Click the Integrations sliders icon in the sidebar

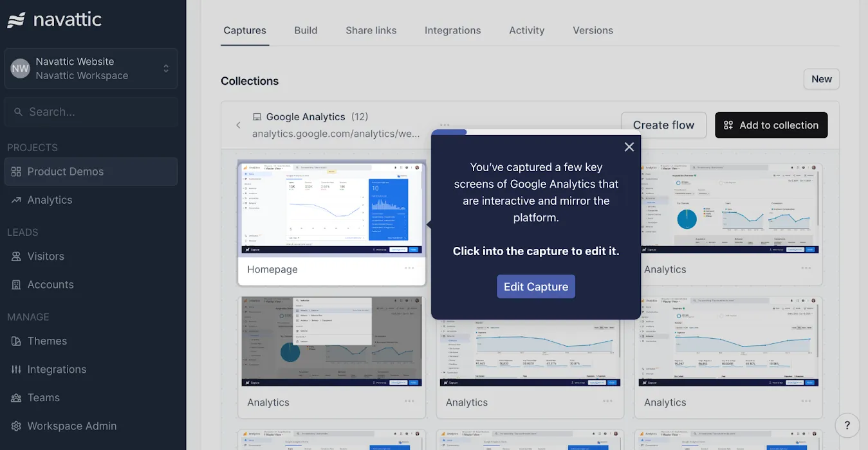(x=16, y=369)
